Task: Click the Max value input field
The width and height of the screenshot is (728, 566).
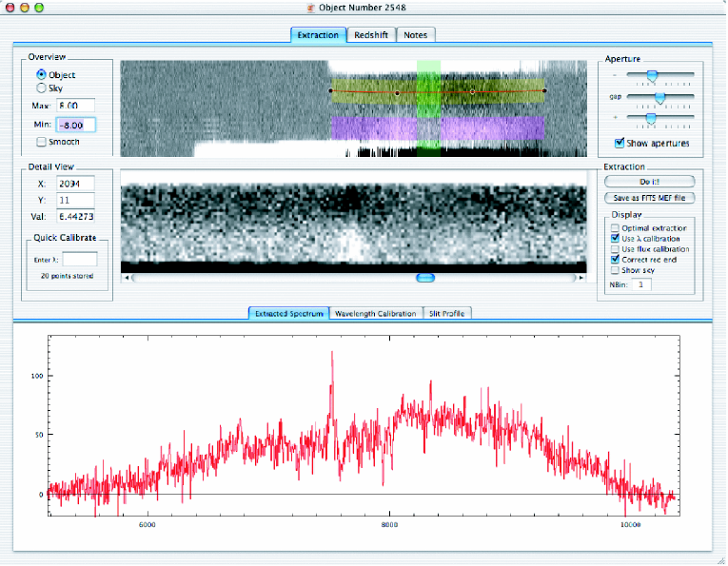Action: [x=75, y=105]
